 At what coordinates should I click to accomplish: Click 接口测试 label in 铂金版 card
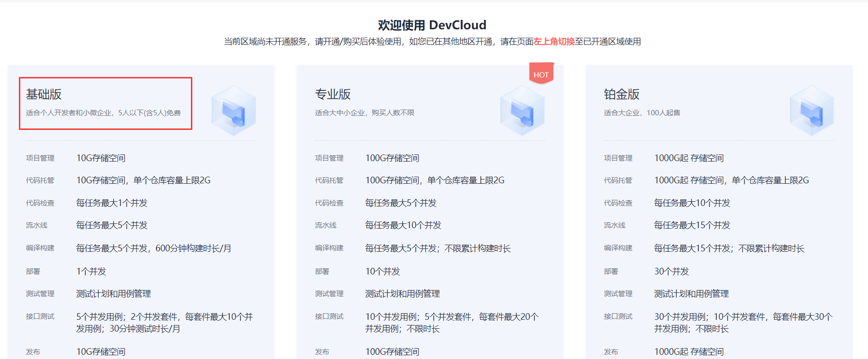[x=618, y=316]
